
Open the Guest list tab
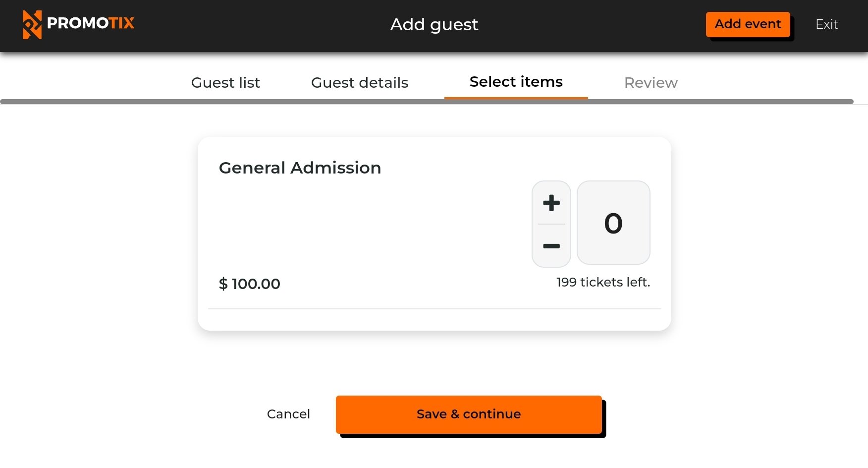(225, 82)
